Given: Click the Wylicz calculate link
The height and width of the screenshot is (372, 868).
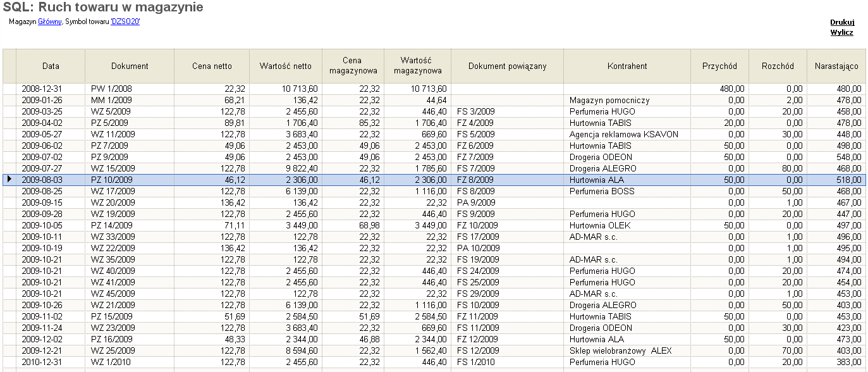Looking at the screenshot, I should [841, 32].
